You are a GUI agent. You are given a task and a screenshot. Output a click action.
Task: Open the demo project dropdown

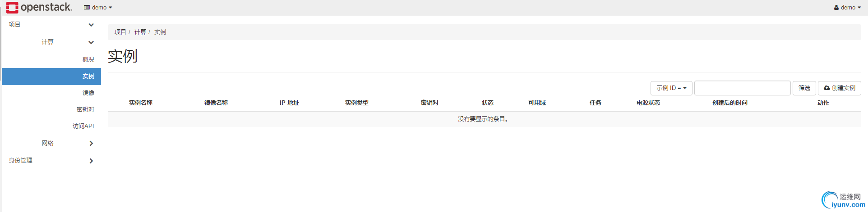pos(98,8)
